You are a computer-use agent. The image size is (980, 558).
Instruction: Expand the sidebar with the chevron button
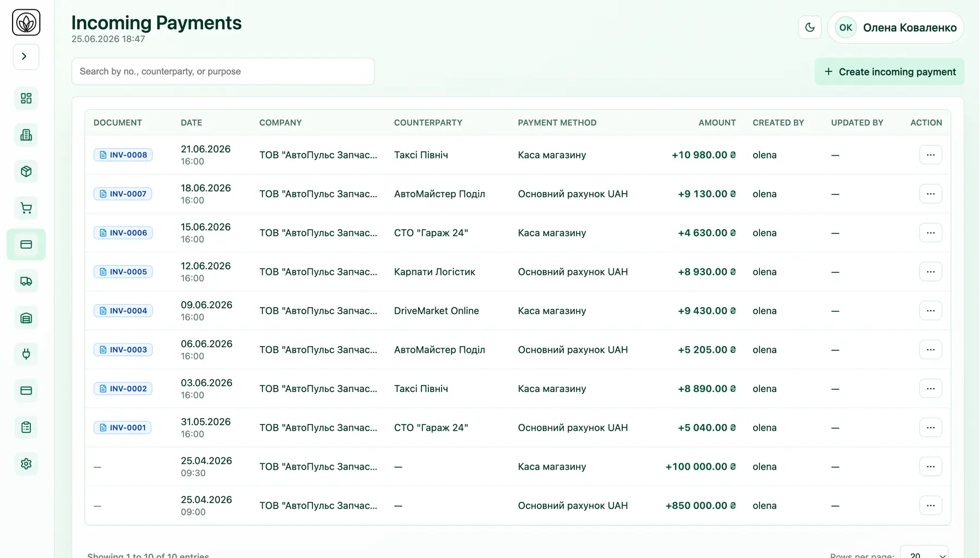(26, 57)
